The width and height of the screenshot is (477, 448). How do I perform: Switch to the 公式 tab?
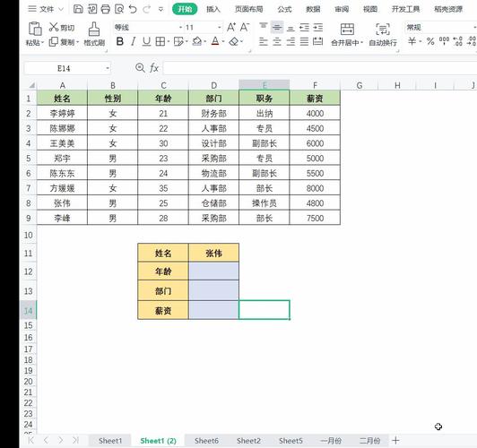click(284, 9)
